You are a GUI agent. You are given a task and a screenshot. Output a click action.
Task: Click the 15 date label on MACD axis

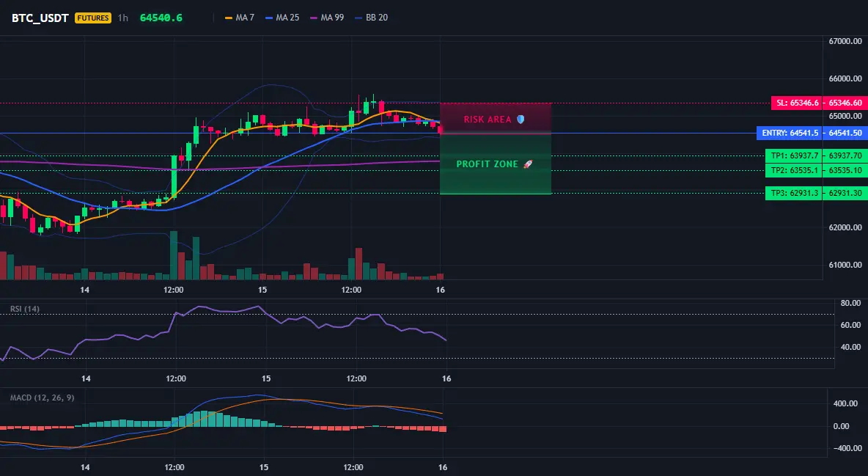[x=264, y=467]
